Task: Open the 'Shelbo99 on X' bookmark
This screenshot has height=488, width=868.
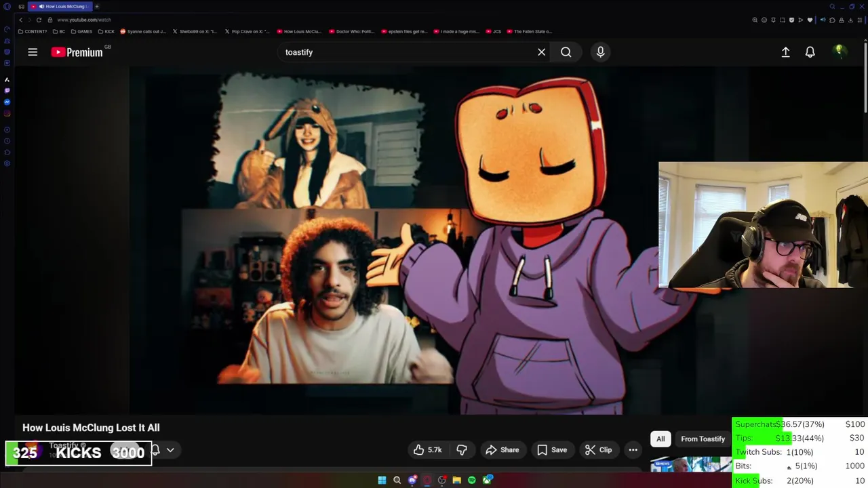Action: (x=195, y=31)
